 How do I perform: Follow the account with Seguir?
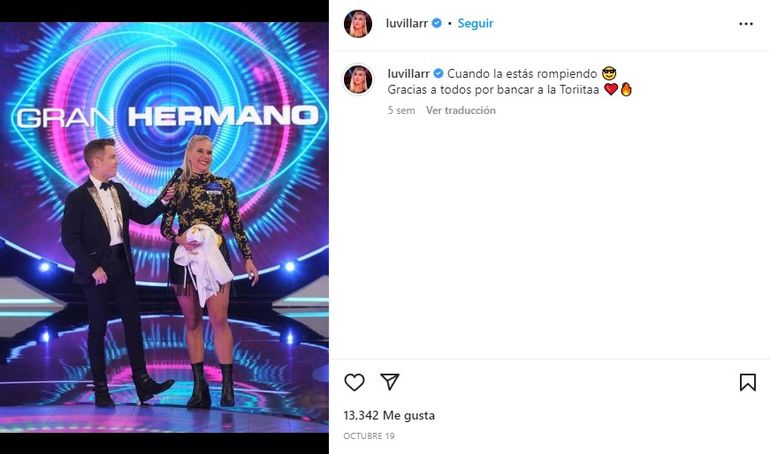coord(475,23)
